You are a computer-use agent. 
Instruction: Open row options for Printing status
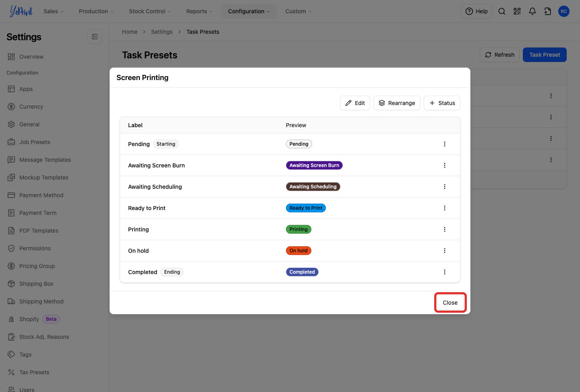pyautogui.click(x=445, y=229)
